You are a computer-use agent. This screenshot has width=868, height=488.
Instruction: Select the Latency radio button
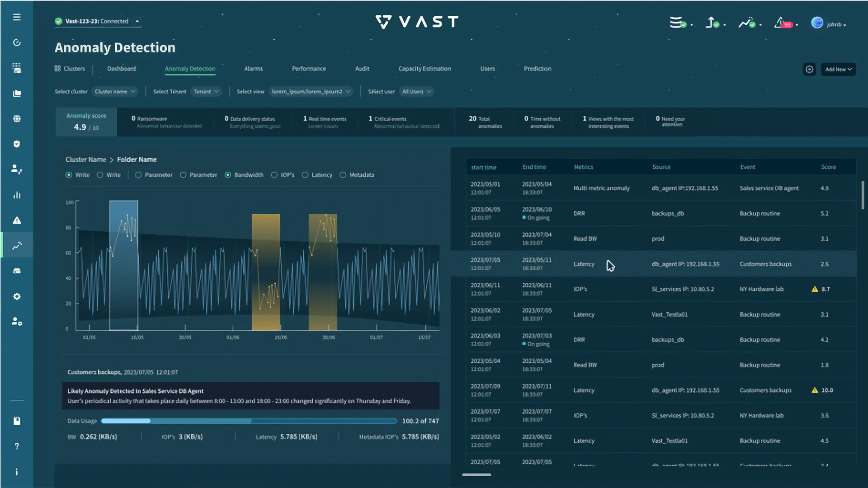pyautogui.click(x=305, y=175)
